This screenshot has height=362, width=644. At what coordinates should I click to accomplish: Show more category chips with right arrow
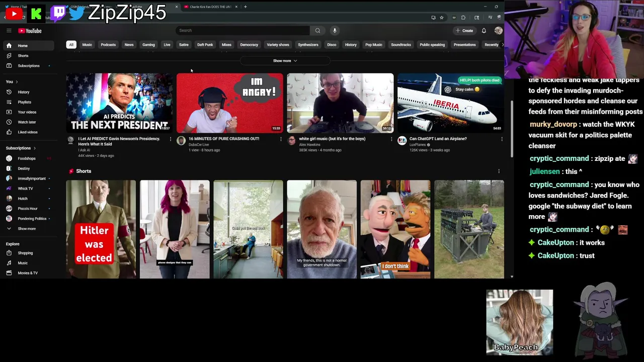[x=502, y=45]
